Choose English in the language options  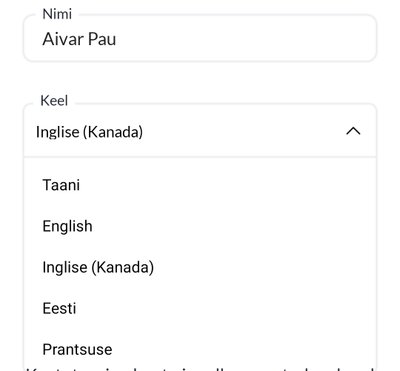pyautogui.click(x=200, y=226)
